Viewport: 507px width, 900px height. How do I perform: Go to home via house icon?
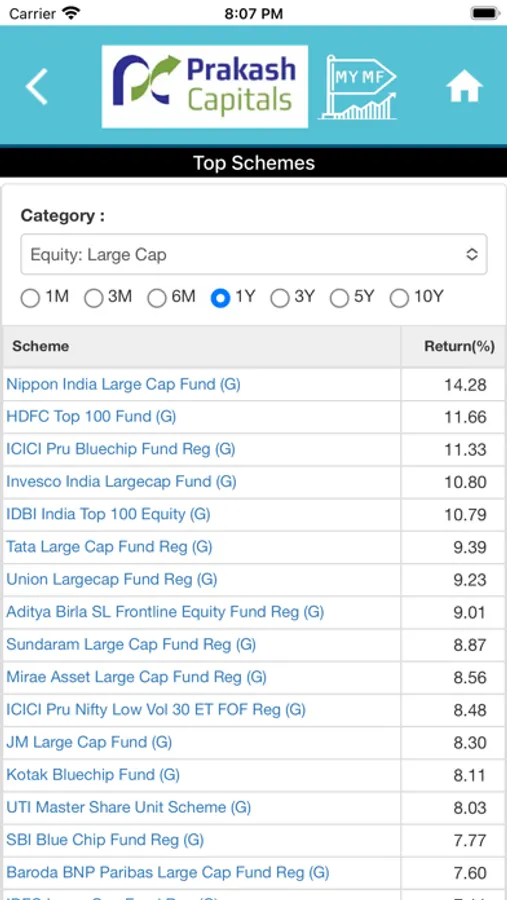pyautogui.click(x=465, y=87)
